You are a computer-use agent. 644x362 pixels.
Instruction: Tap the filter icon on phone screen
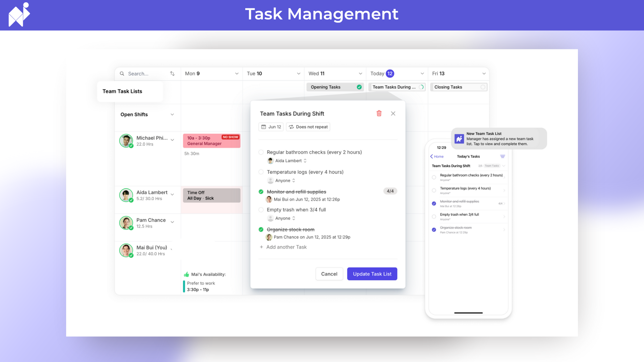(x=502, y=157)
